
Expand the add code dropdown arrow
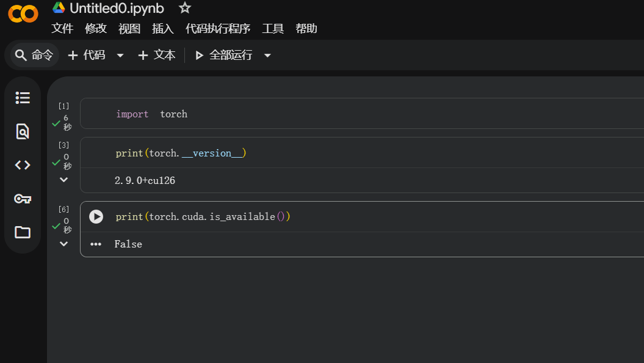pyautogui.click(x=120, y=55)
